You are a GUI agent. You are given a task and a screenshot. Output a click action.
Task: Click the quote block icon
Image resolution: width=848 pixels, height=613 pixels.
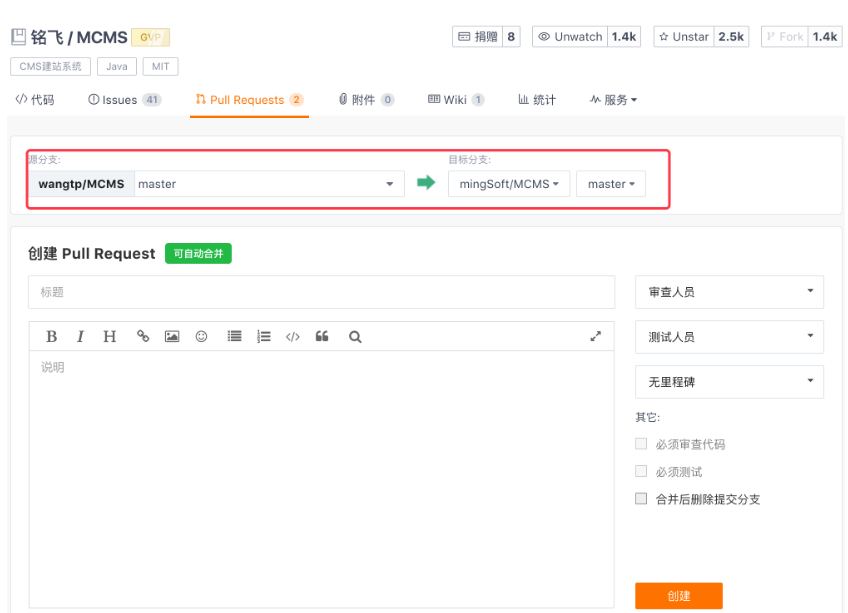[x=322, y=337]
